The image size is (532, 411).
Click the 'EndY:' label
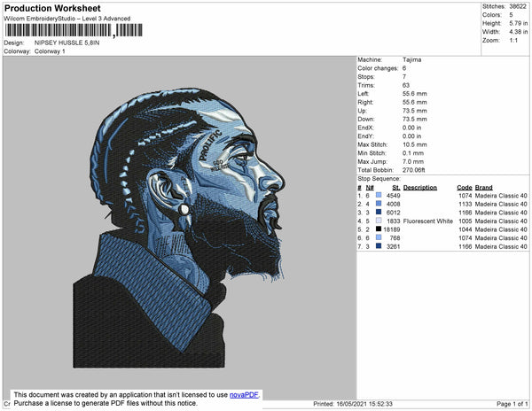coord(365,136)
